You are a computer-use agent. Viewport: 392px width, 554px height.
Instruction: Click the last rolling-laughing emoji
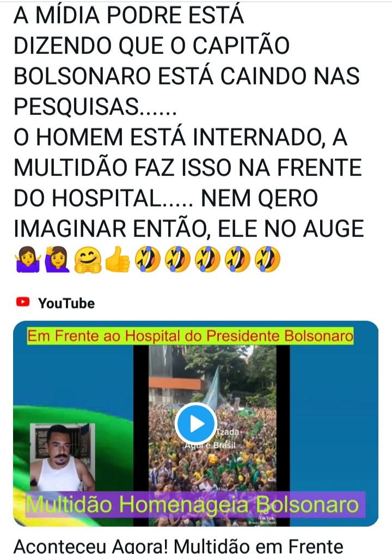tap(267, 259)
